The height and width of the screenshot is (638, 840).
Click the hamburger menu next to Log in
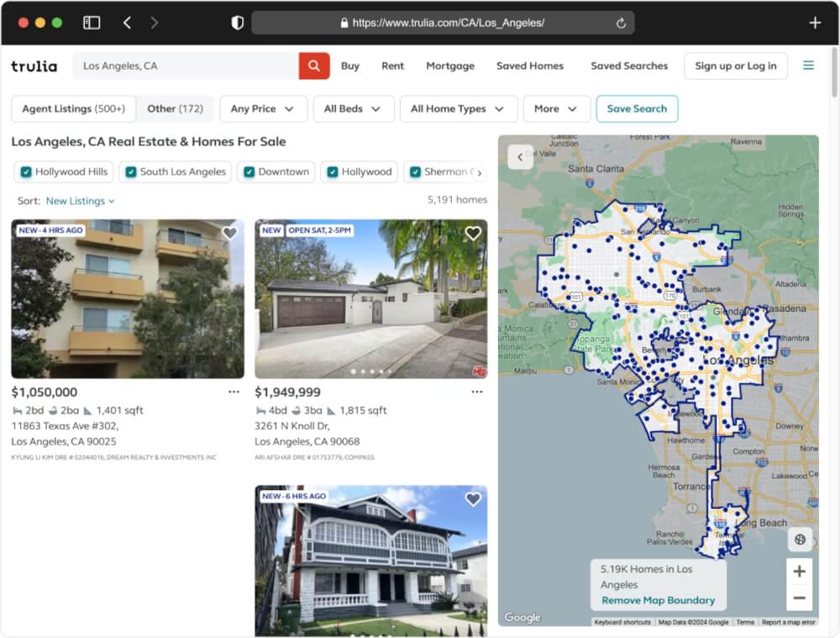point(808,65)
